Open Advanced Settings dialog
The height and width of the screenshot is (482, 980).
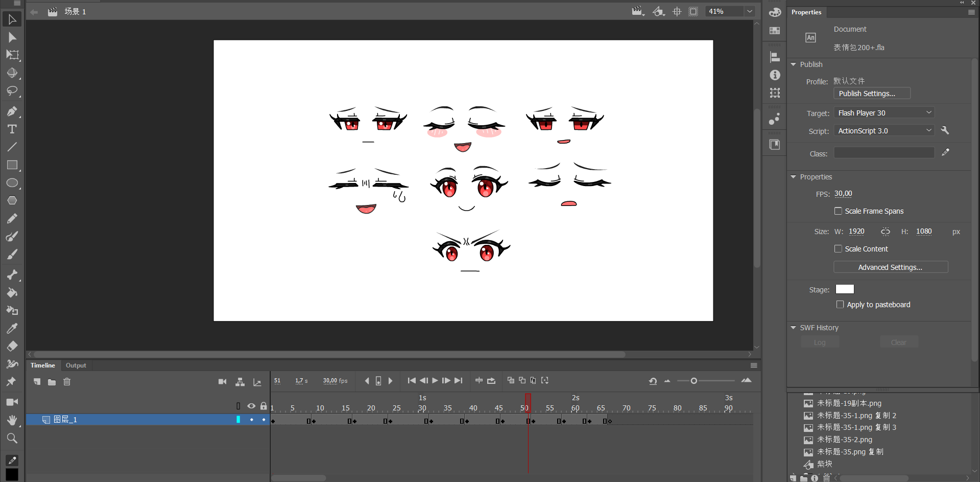890,267
